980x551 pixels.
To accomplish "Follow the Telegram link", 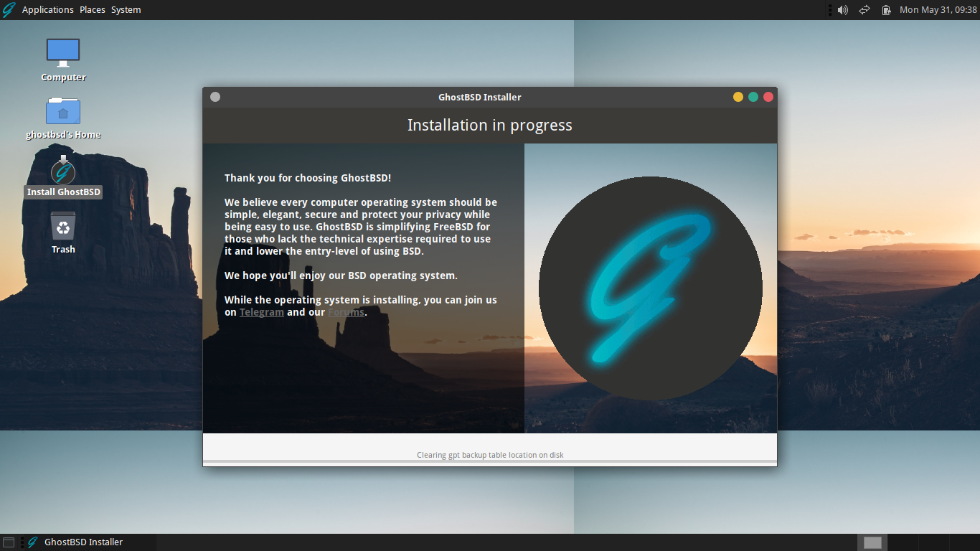I will (x=262, y=312).
